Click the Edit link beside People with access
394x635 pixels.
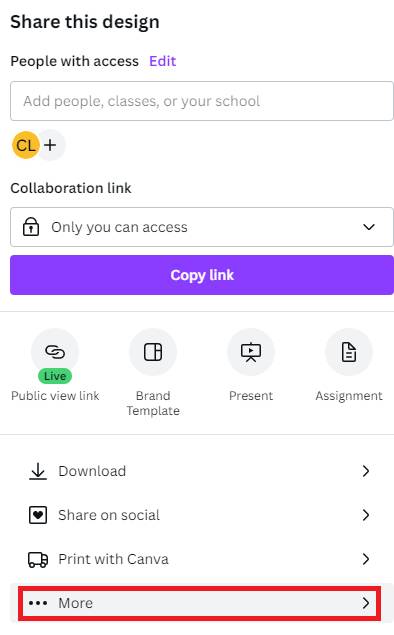click(162, 61)
